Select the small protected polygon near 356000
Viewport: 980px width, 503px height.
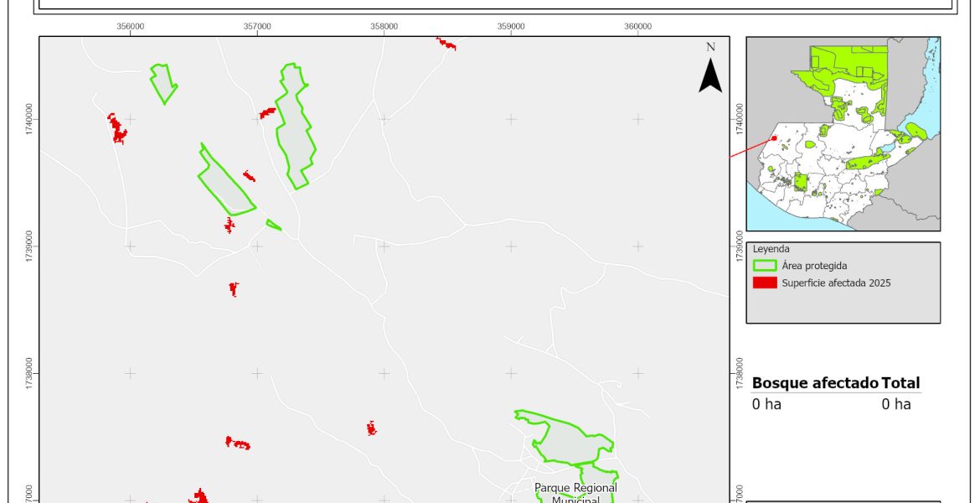pos(163,82)
